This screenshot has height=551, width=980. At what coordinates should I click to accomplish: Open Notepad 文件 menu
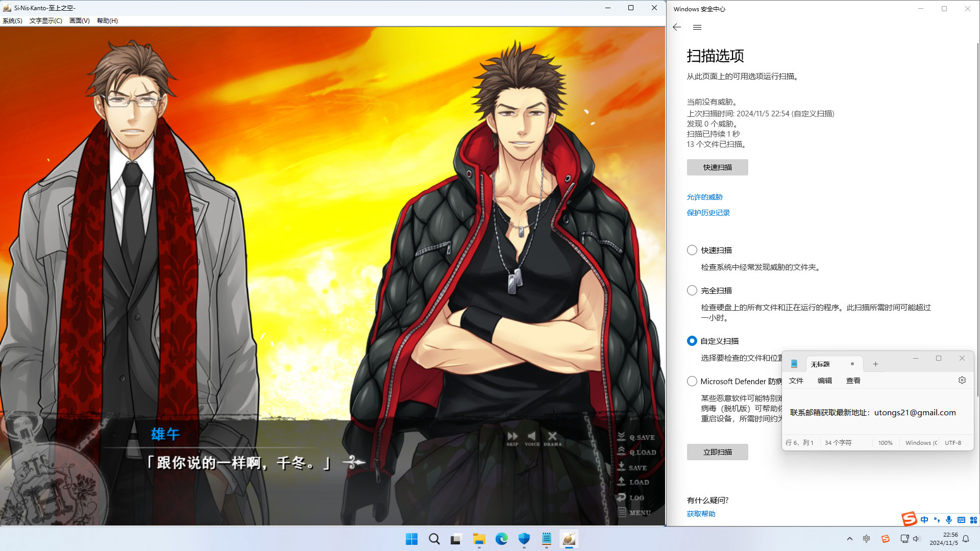pyautogui.click(x=796, y=381)
